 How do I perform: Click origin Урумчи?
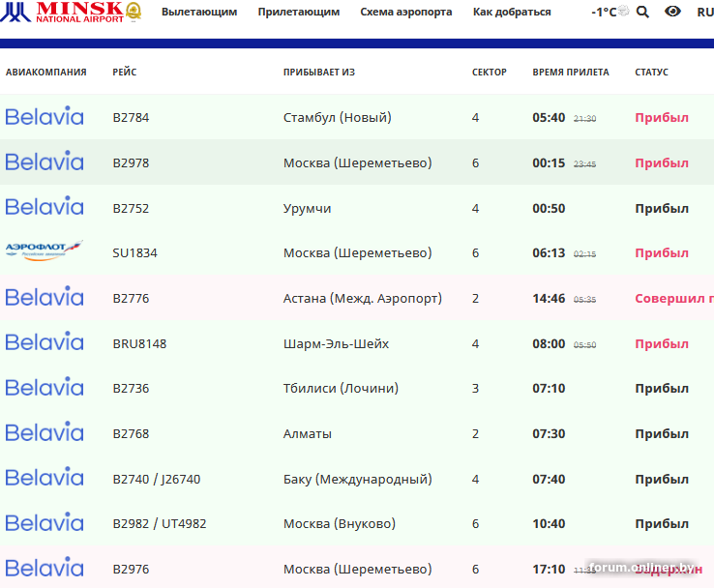(x=307, y=209)
